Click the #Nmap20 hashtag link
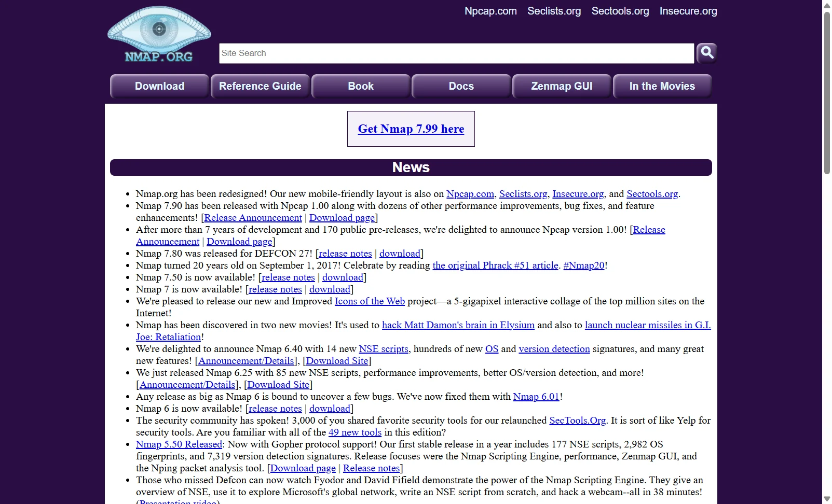 click(584, 265)
